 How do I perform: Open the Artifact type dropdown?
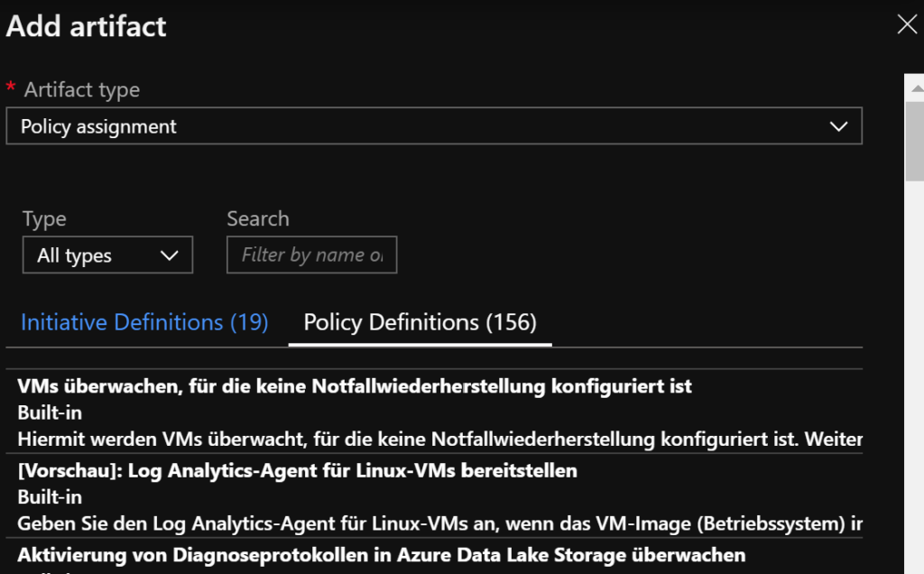coord(434,126)
